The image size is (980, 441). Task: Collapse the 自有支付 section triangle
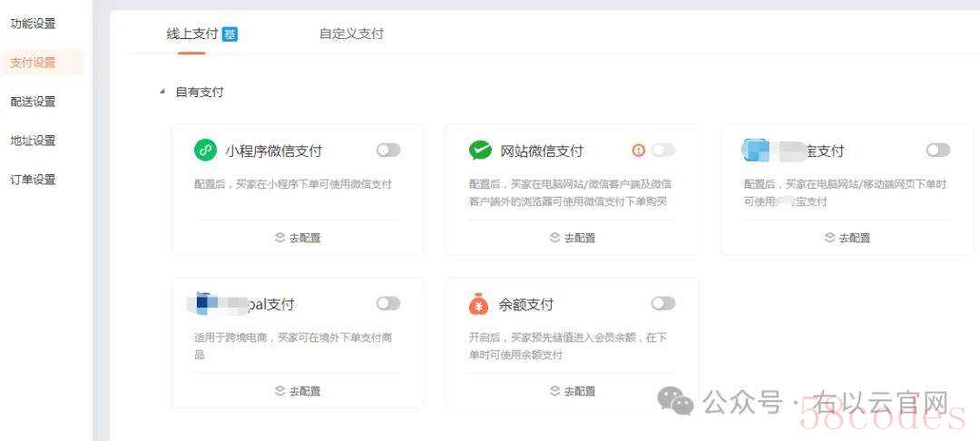pyautogui.click(x=162, y=92)
